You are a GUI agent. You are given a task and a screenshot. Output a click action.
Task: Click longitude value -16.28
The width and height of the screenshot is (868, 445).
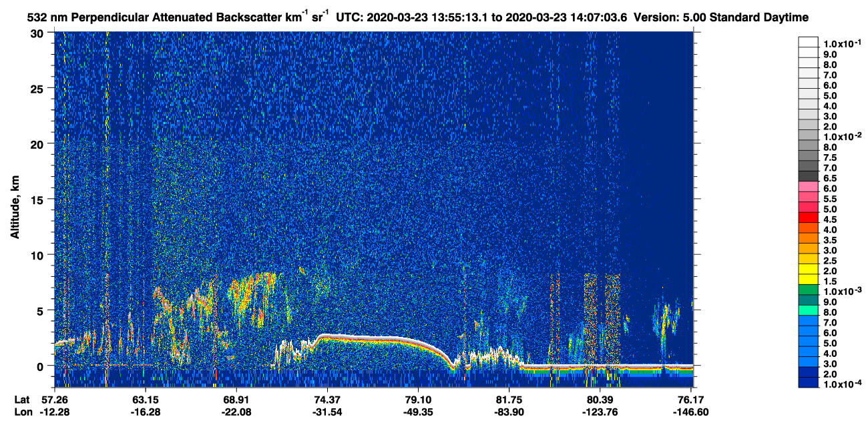(146, 412)
